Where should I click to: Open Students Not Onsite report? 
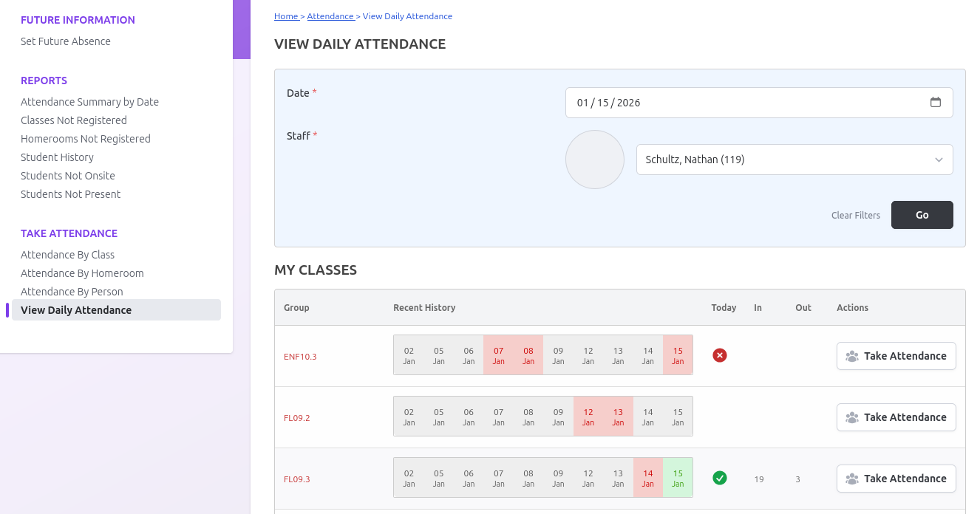68,176
